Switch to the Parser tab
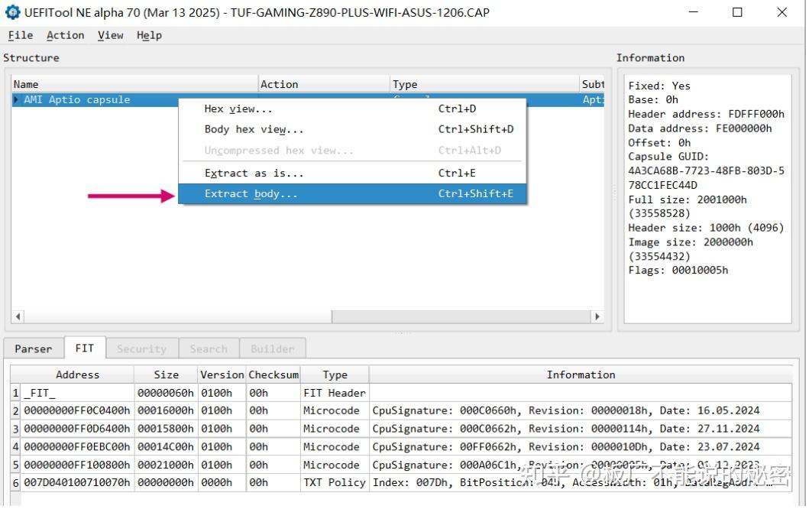812x509 pixels. tap(34, 349)
